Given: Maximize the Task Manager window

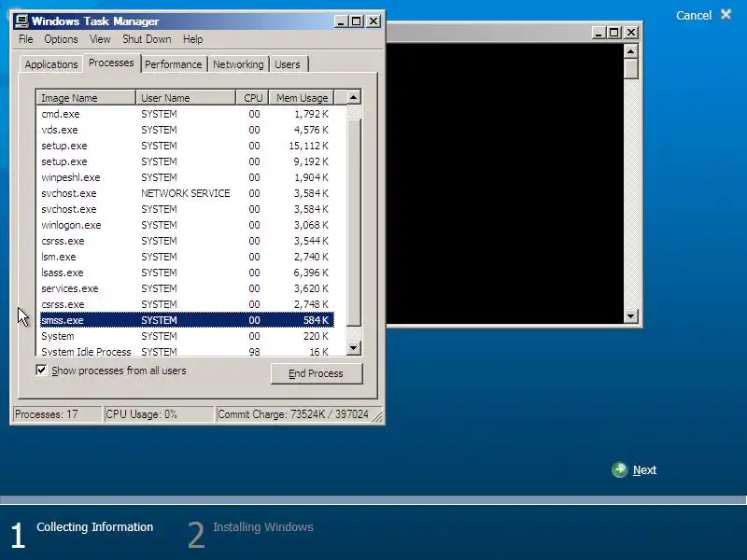Looking at the screenshot, I should (356, 21).
